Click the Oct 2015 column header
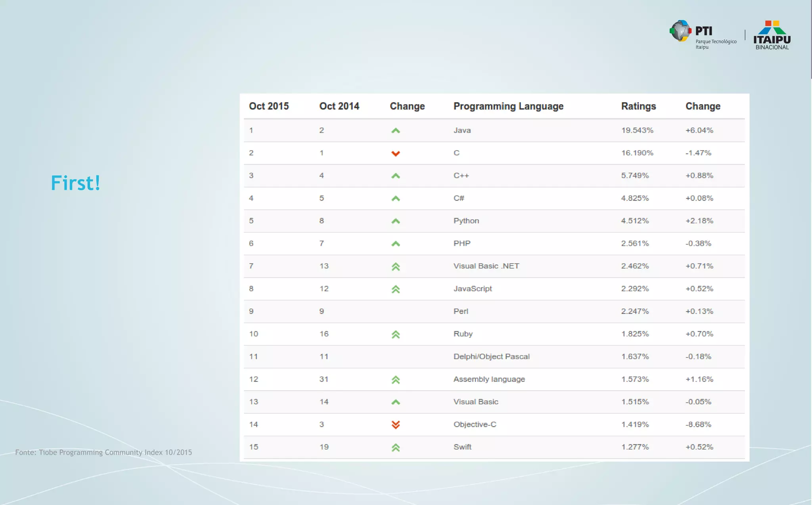The width and height of the screenshot is (812, 505). (269, 106)
